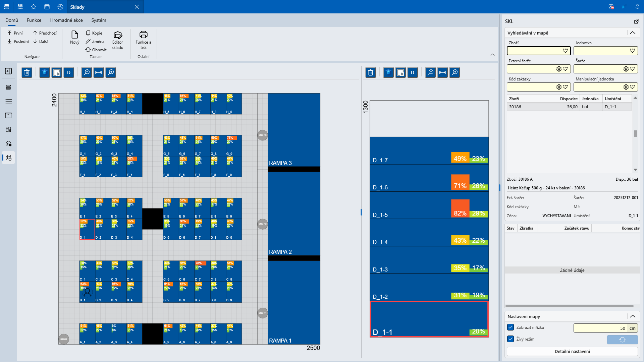Screen dimensions: 644x362
Task: Open the Šarže dropdown arrow
Action: [632, 69]
